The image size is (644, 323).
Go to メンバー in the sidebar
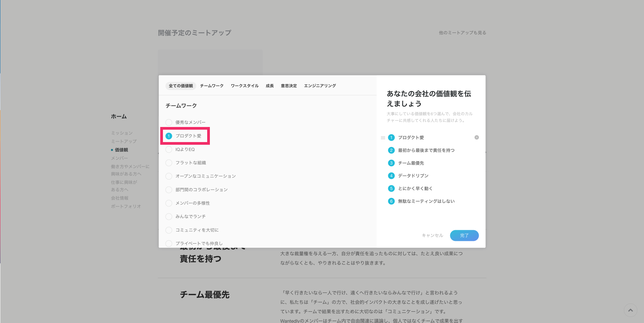tap(119, 158)
